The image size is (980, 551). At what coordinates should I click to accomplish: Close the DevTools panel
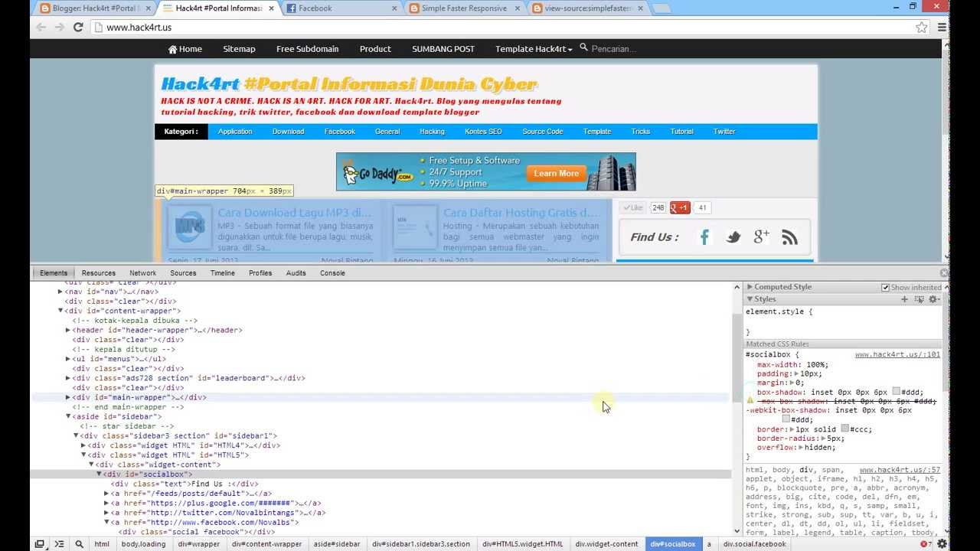click(x=944, y=273)
